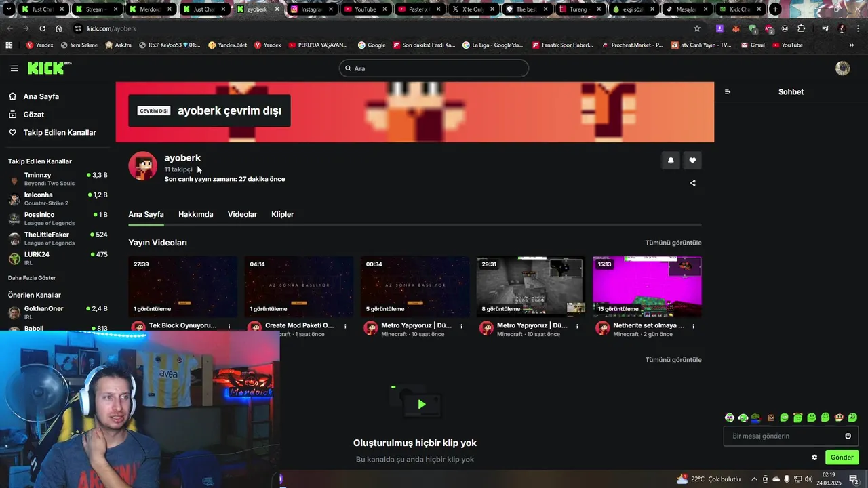Open the 04:14 Create Mod Paketi thumbnail
This screenshot has width=868, height=488.
(299, 287)
